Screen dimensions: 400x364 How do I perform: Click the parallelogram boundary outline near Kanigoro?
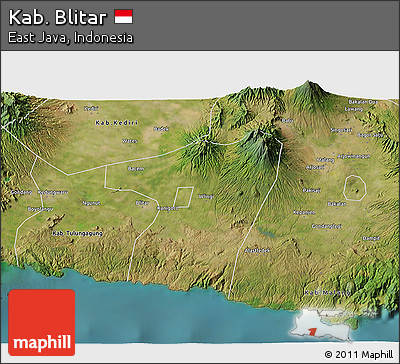(x=183, y=197)
